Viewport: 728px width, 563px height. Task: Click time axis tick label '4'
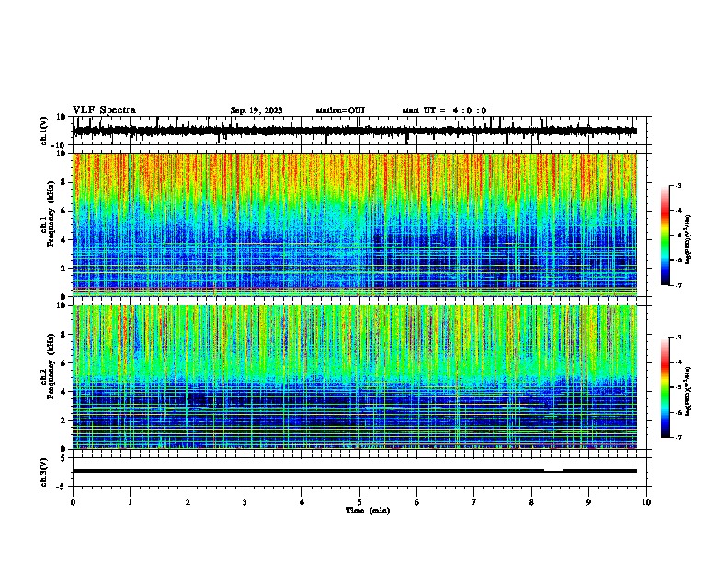pyautogui.click(x=302, y=502)
